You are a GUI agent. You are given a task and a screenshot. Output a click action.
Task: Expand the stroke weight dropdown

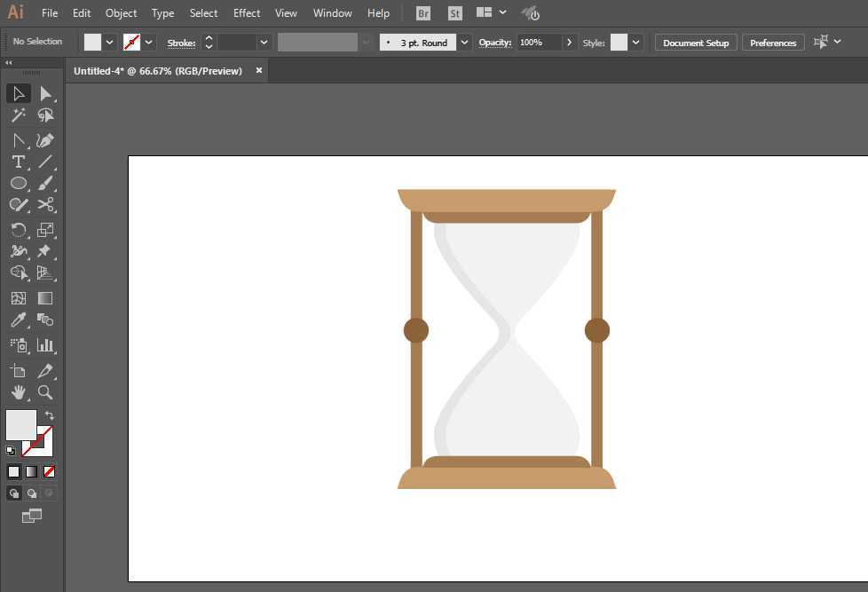(x=264, y=43)
